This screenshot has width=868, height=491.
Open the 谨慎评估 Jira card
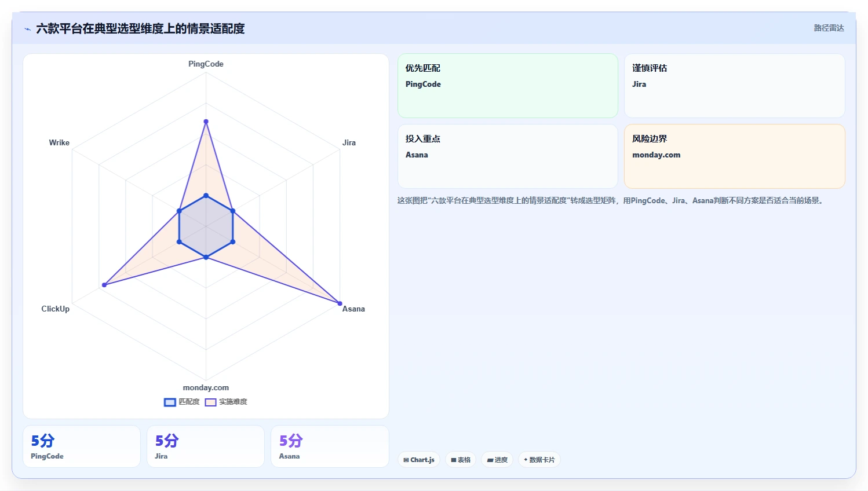(x=735, y=86)
